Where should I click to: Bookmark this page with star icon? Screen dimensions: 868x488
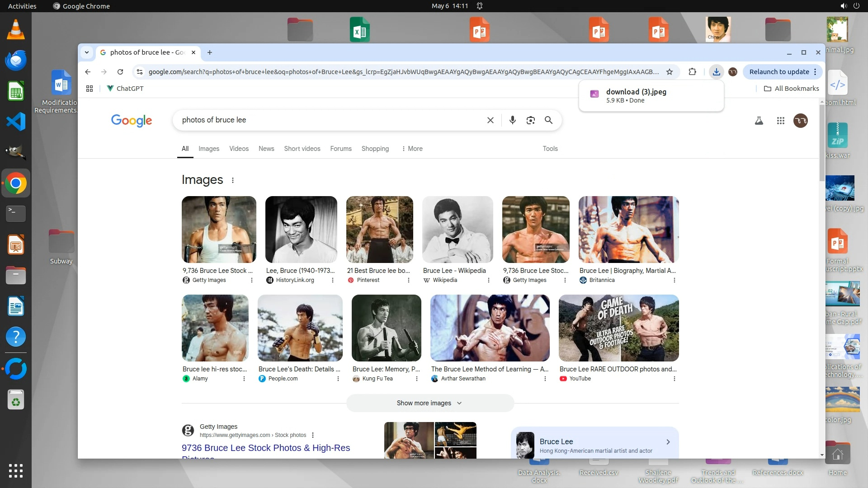pos(670,72)
